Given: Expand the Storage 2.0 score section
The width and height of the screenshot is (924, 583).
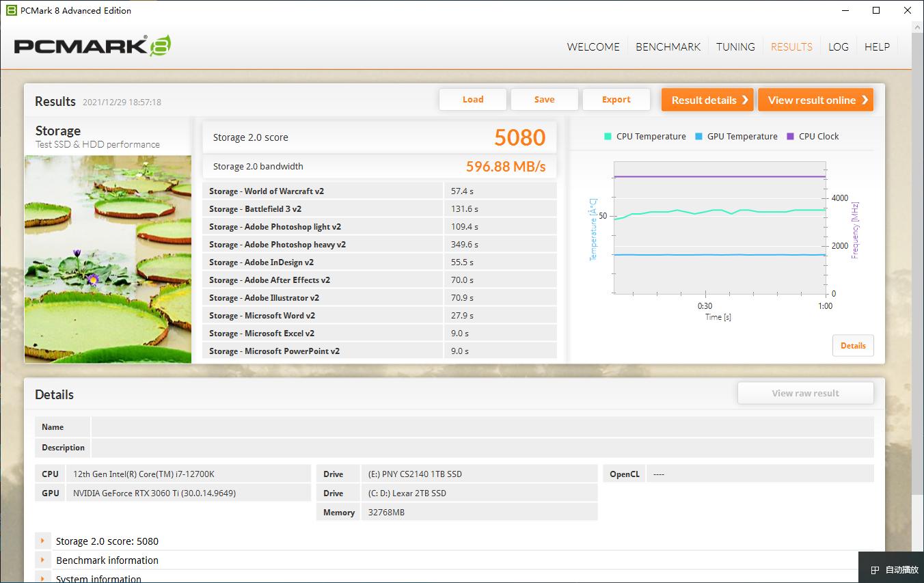Looking at the screenshot, I should coord(42,541).
